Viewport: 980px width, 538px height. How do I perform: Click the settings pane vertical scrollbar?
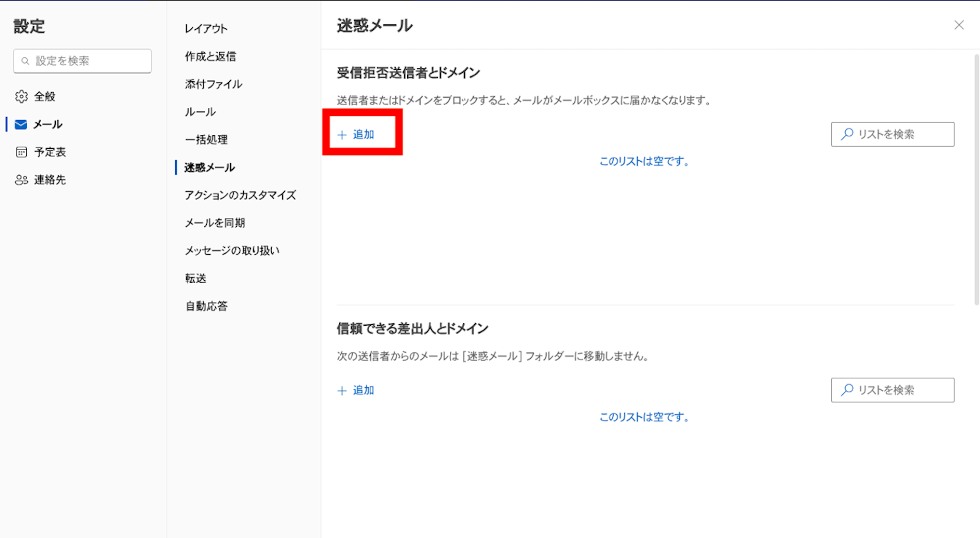click(x=976, y=179)
